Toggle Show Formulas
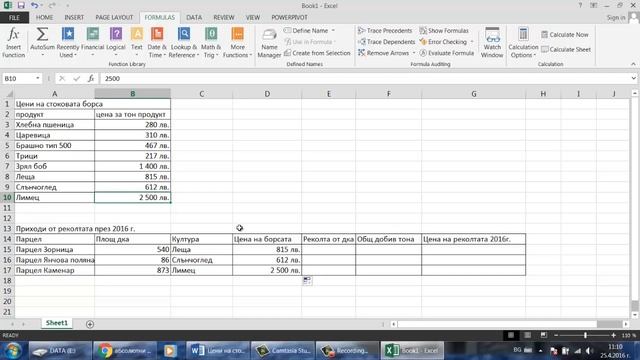The width and height of the screenshot is (640, 360). 444,31
